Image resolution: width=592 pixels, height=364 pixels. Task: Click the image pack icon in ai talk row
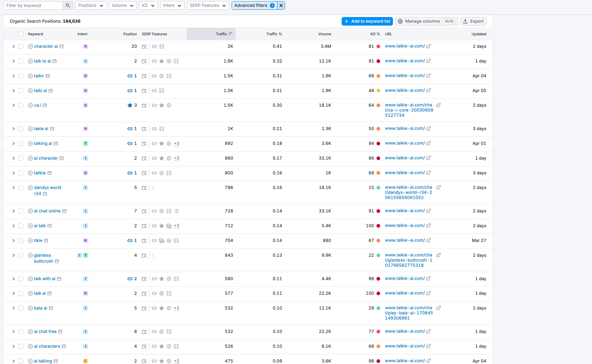(169, 226)
